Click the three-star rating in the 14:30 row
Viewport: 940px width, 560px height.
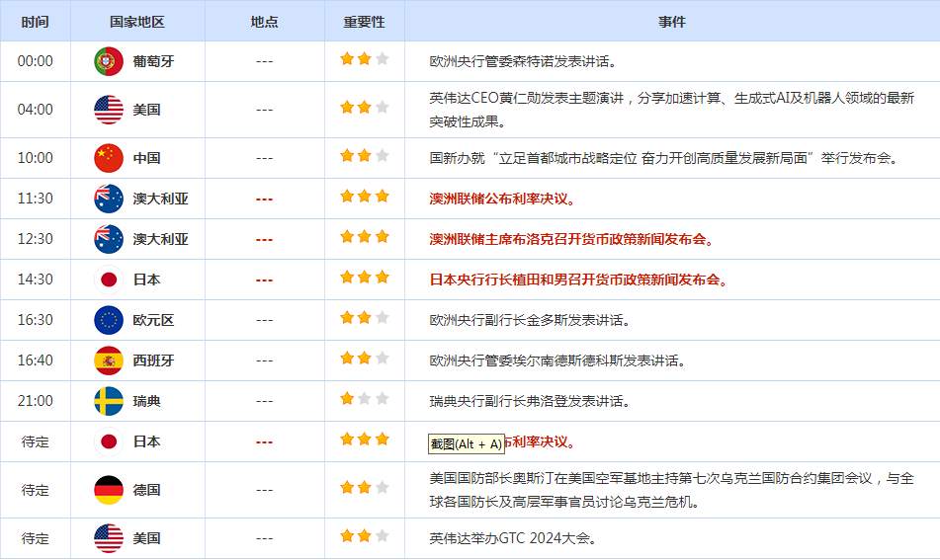coord(365,277)
